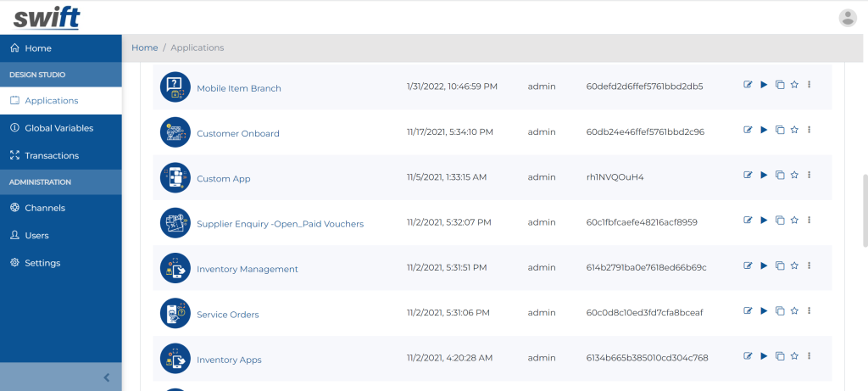Image resolution: width=868 pixels, height=391 pixels.
Task: Open the three-dot menu for Customer Onboard
Action: pyautogui.click(x=810, y=130)
